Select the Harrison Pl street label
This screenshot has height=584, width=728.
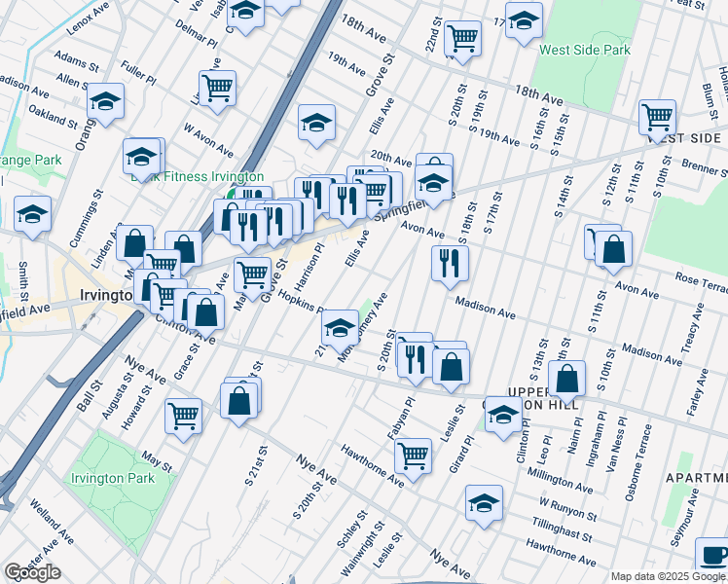[x=309, y=268]
